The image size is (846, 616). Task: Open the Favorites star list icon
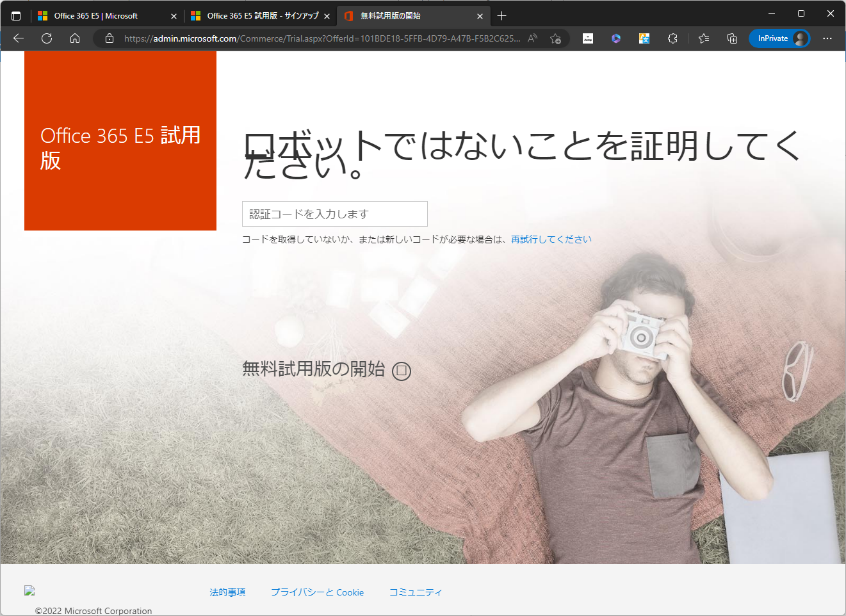pyautogui.click(x=704, y=38)
